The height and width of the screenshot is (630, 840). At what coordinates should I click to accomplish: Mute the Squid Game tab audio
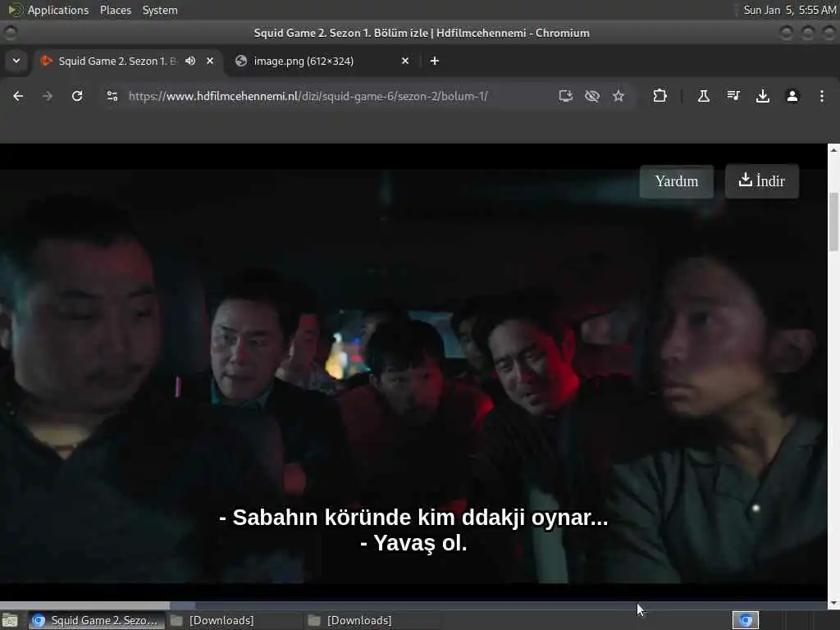coord(190,61)
